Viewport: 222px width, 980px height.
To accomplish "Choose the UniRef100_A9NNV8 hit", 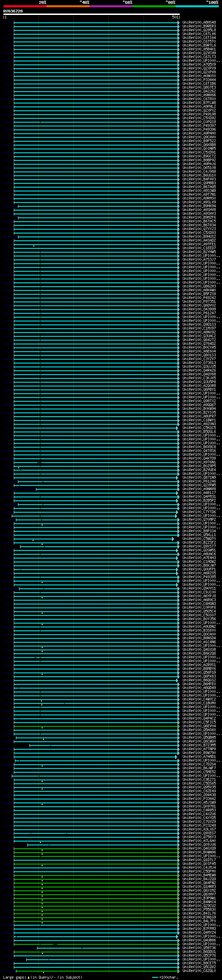I will click(x=199, y=489).
